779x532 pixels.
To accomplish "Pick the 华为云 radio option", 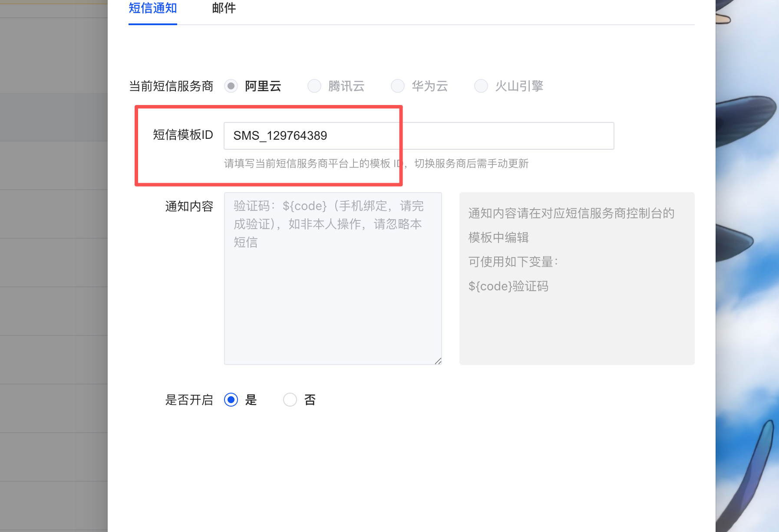I will tap(398, 86).
